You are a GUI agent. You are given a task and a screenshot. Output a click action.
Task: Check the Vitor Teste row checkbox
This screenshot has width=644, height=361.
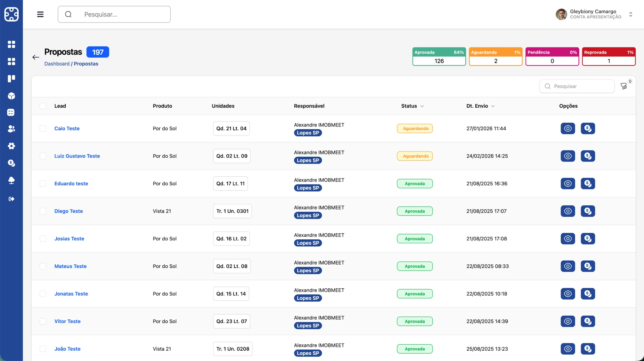pos(43,321)
